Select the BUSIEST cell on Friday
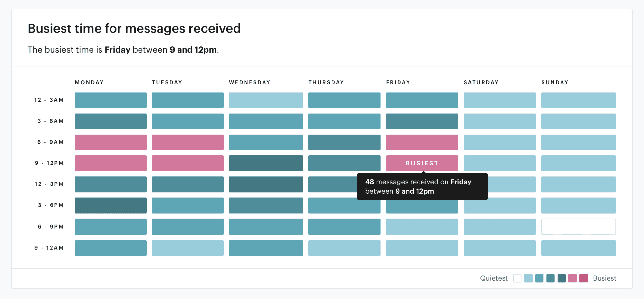Viewport: 644px width, 299px height. coord(422,163)
